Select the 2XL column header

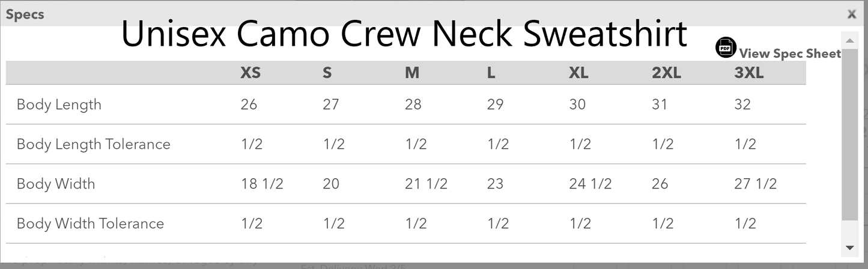tap(666, 73)
